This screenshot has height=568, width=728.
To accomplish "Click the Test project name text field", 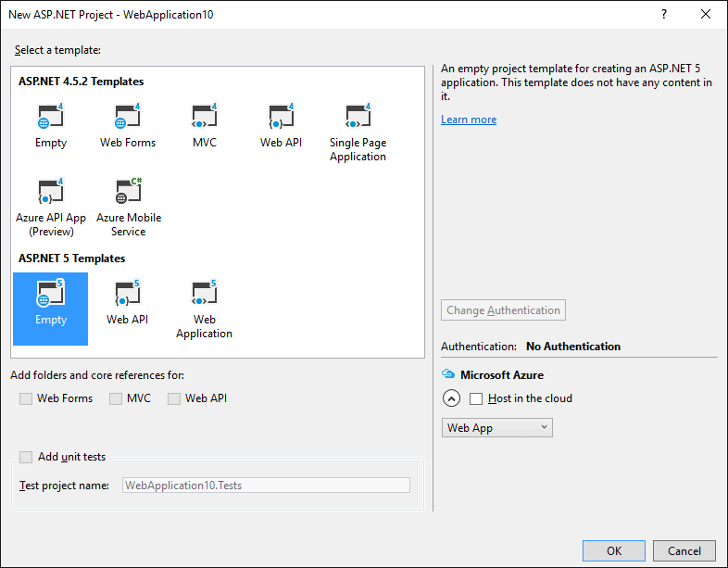I will click(x=266, y=485).
